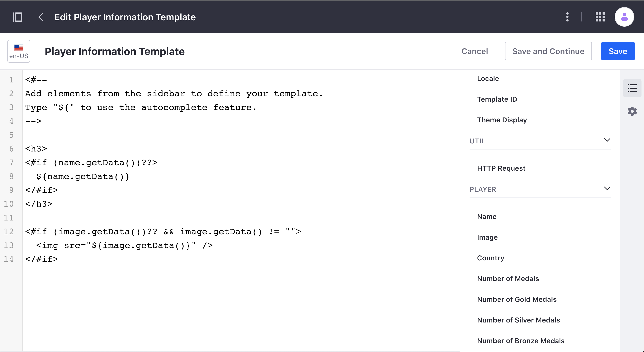644x352 pixels.
Task: Click on line 6 h3 tag input field
Action: pos(47,149)
